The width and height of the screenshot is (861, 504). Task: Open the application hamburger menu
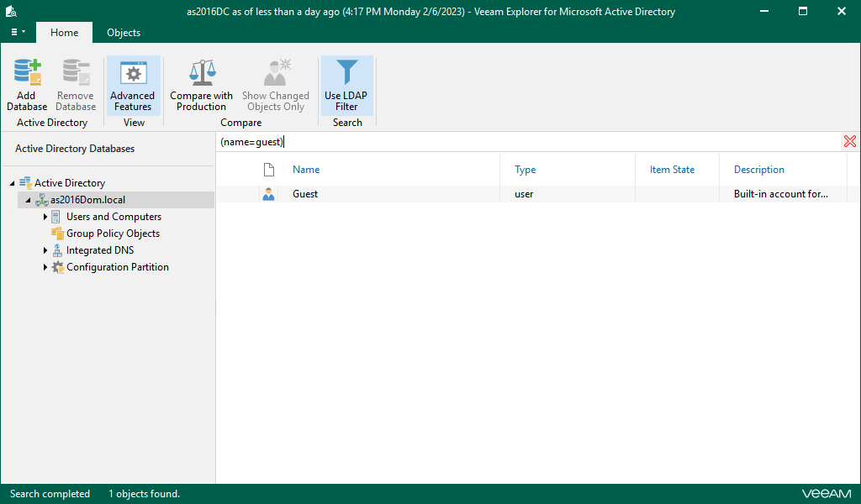click(18, 33)
